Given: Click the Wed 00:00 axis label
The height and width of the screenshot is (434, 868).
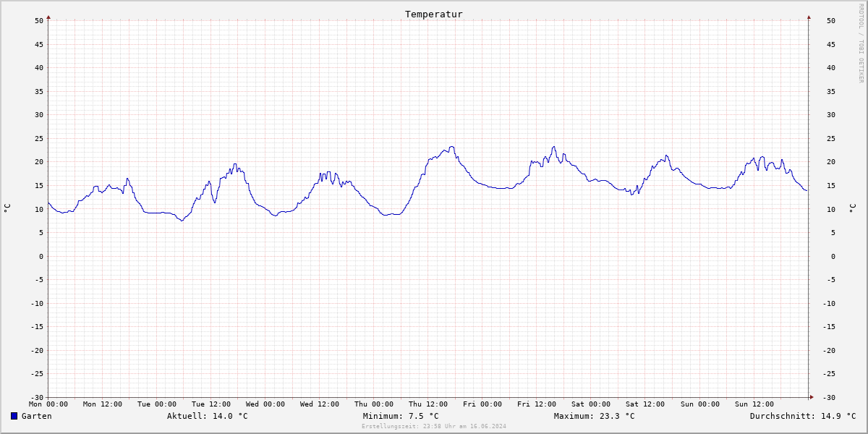Looking at the screenshot, I should (265, 404).
